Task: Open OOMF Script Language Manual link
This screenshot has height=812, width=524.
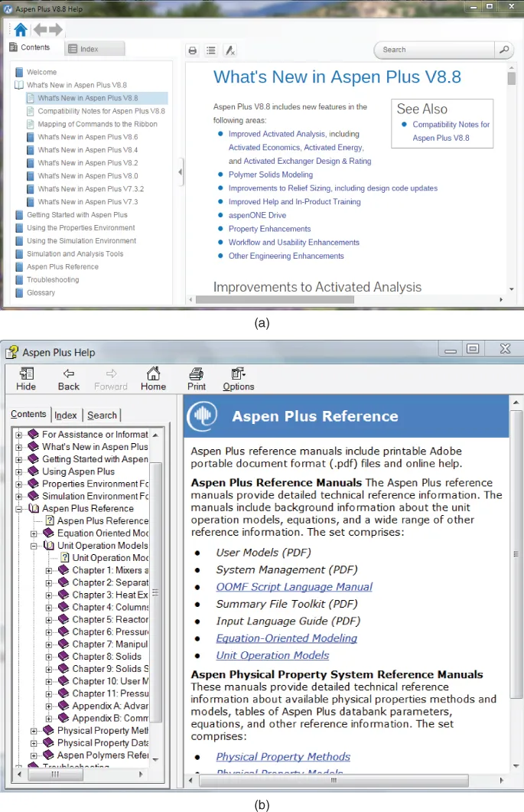Action: point(294,587)
